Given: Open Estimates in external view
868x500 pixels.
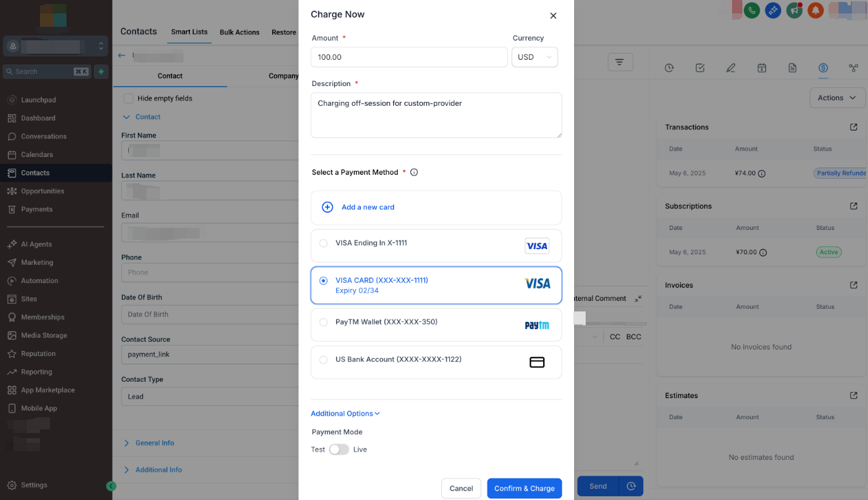Looking at the screenshot, I should pyautogui.click(x=854, y=396).
